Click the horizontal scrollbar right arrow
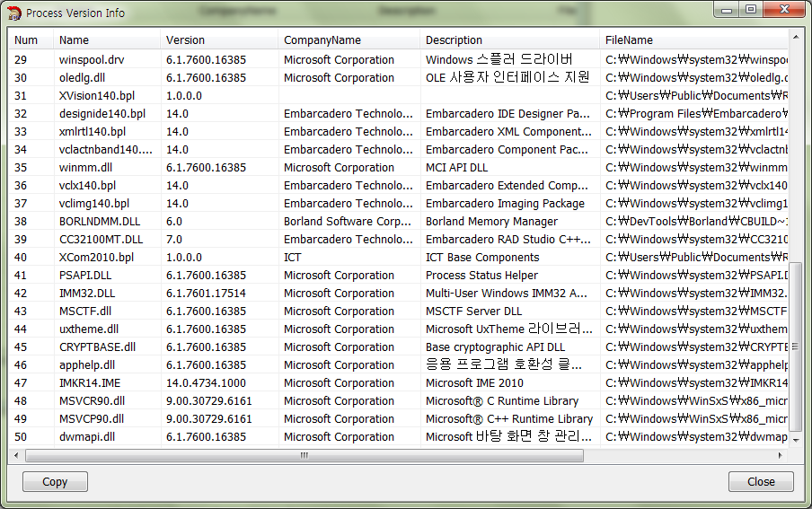The height and width of the screenshot is (509, 812). pyautogui.click(x=781, y=456)
